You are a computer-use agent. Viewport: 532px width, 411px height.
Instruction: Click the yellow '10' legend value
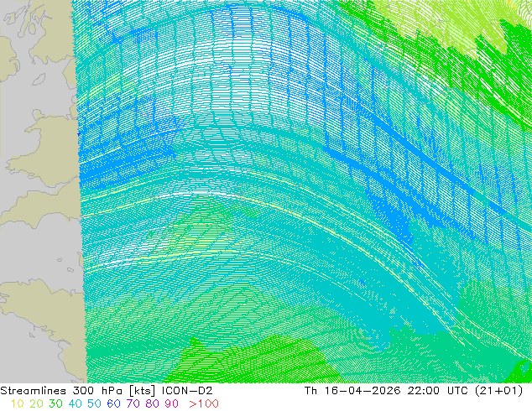(x=17, y=403)
